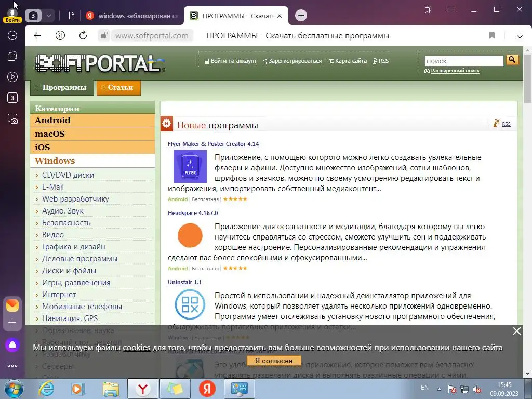The image size is (532, 399).
Task: Open Web разработчику category
Action: (75, 199)
